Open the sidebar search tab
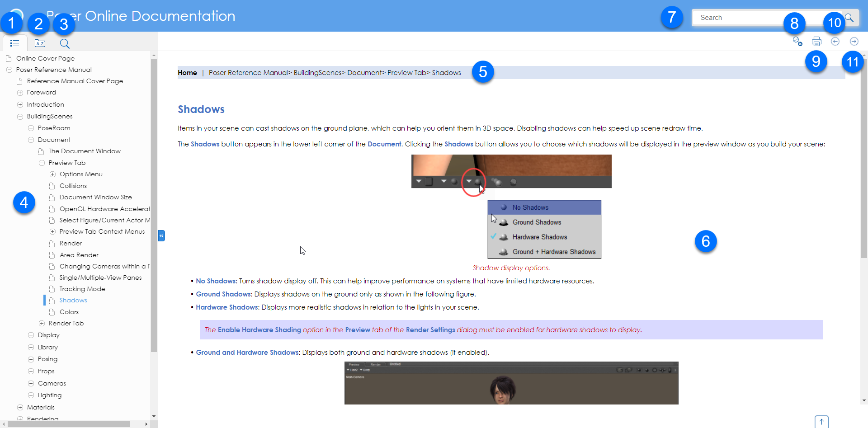This screenshot has height=428, width=868. click(65, 43)
